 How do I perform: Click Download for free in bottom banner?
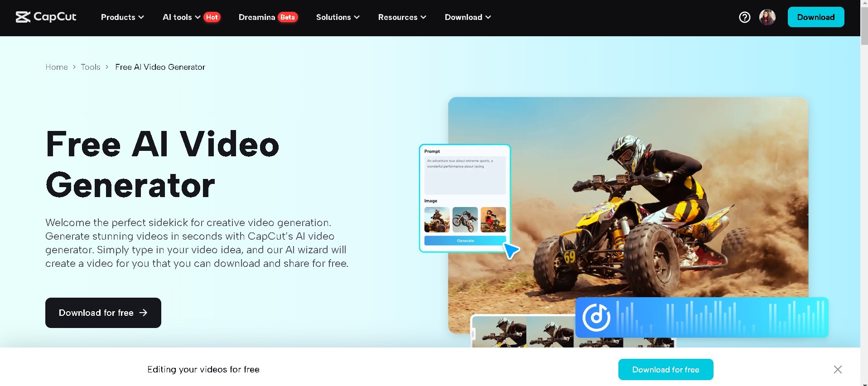point(665,369)
